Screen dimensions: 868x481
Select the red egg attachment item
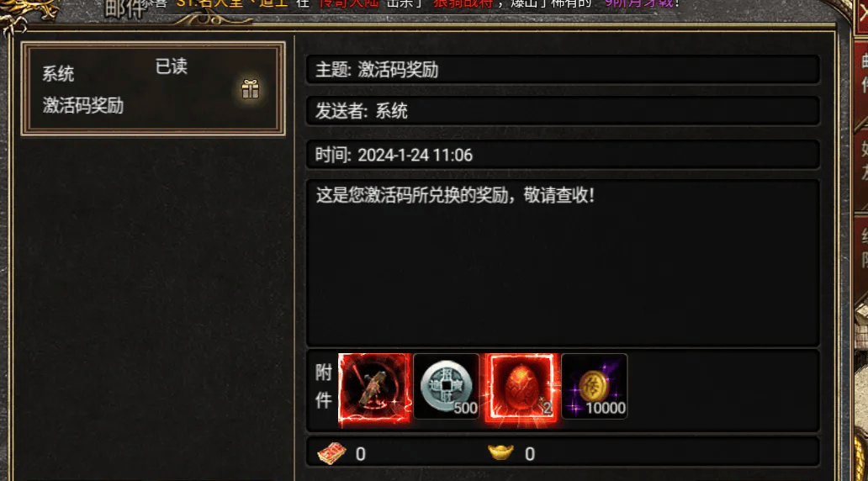521,388
